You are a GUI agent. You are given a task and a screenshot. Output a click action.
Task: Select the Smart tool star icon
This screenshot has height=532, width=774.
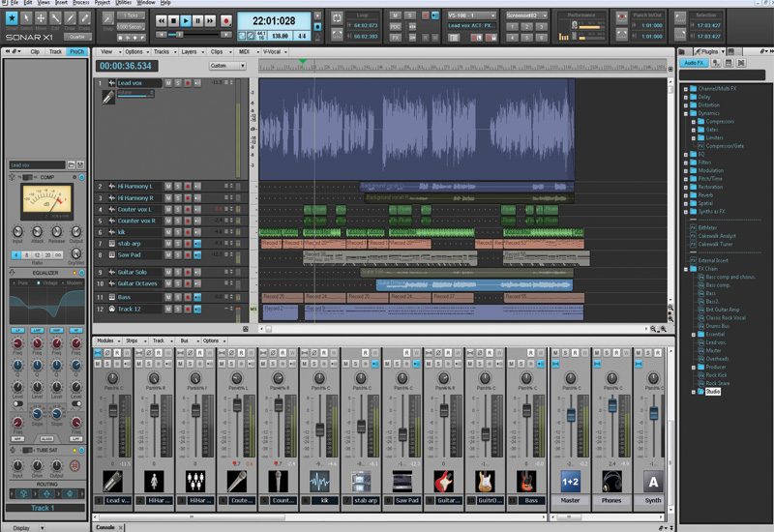click(x=12, y=18)
